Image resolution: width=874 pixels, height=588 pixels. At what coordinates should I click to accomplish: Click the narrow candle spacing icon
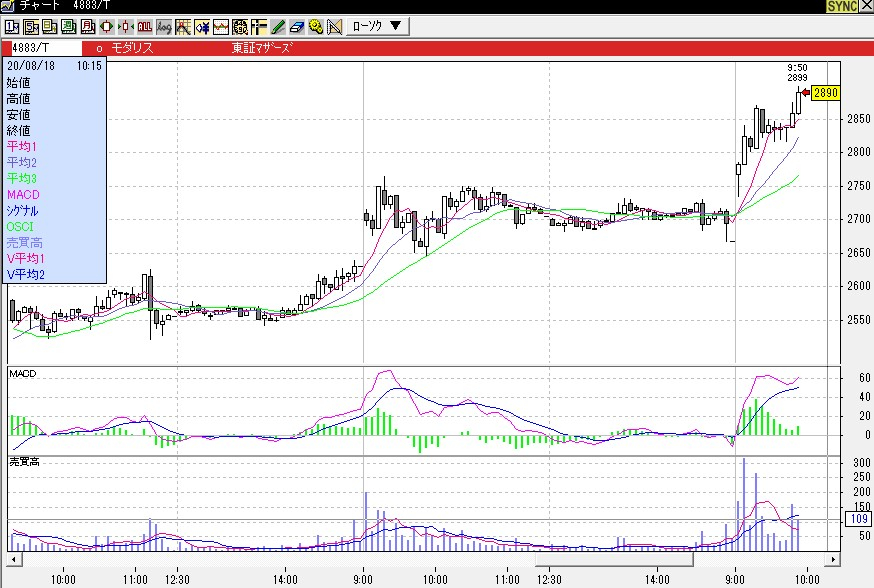(x=126, y=26)
